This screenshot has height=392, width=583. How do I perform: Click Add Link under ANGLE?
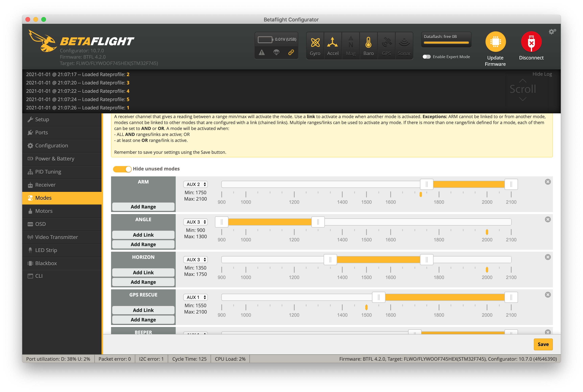(x=143, y=235)
